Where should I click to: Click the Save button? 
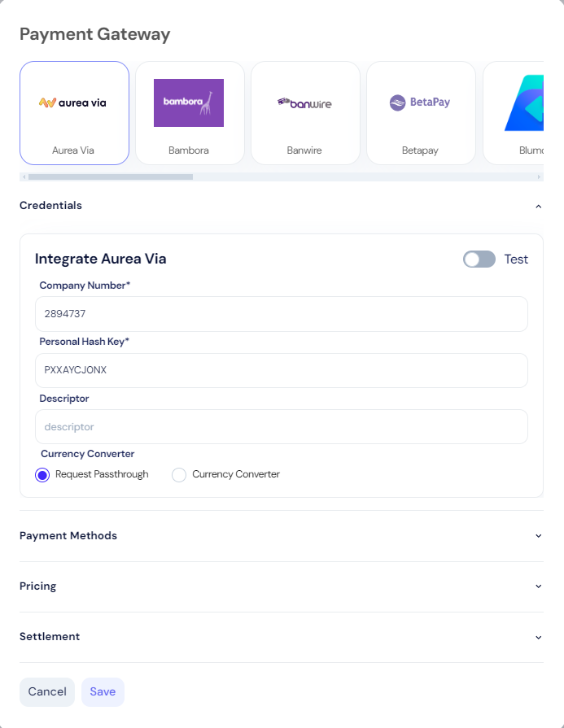103,691
